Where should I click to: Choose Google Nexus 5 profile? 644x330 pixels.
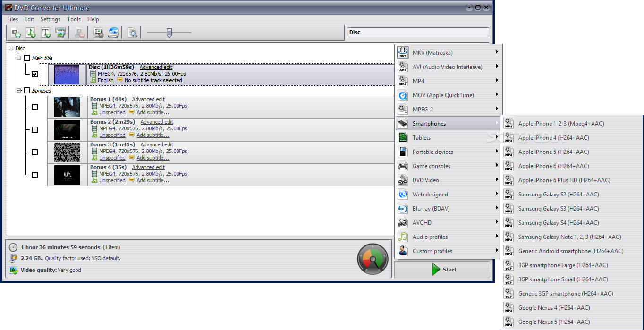pyautogui.click(x=572, y=322)
